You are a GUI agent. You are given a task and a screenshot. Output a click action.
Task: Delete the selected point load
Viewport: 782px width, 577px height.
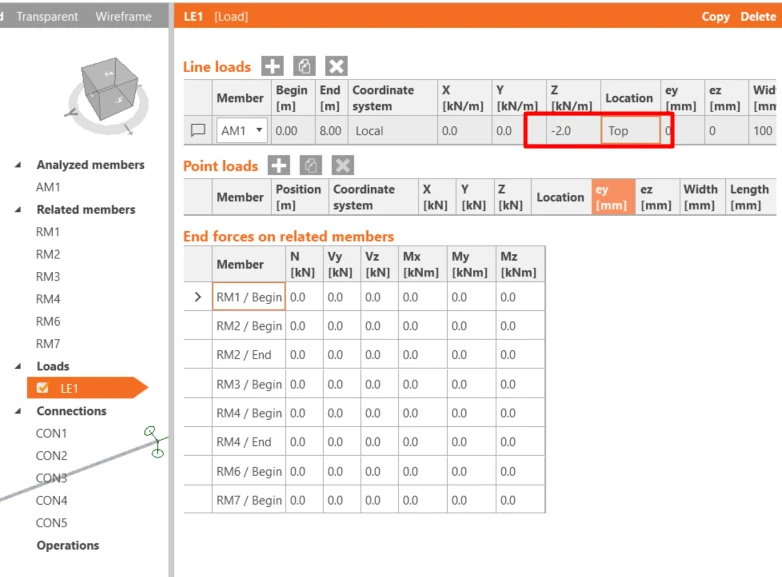343,166
